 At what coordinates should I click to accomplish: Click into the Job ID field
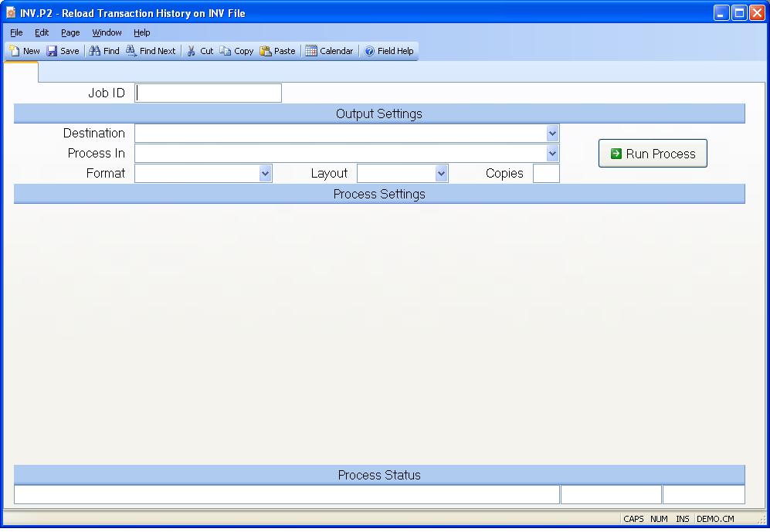209,93
